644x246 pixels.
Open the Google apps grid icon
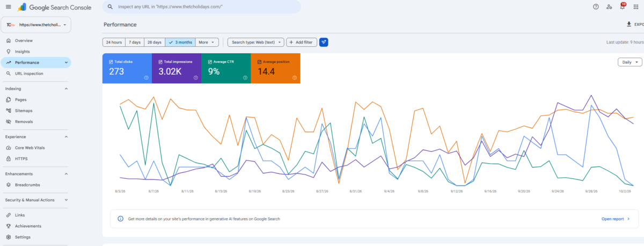pyautogui.click(x=636, y=7)
